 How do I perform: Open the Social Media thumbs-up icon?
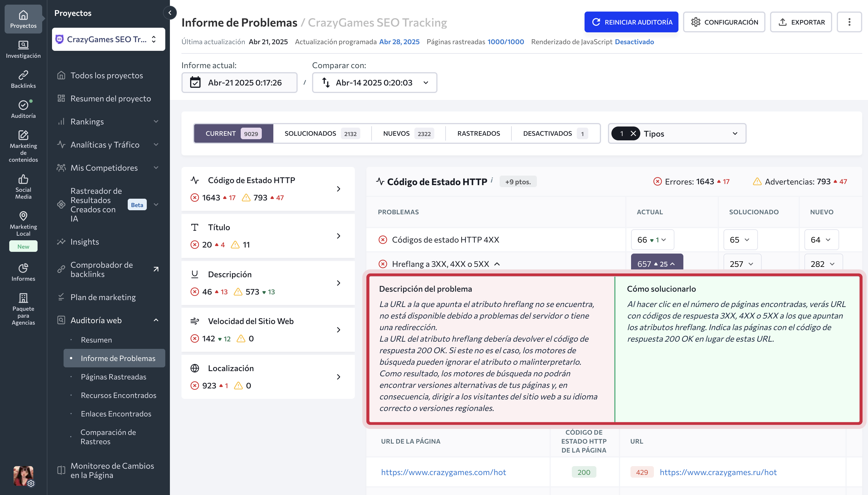point(23,179)
